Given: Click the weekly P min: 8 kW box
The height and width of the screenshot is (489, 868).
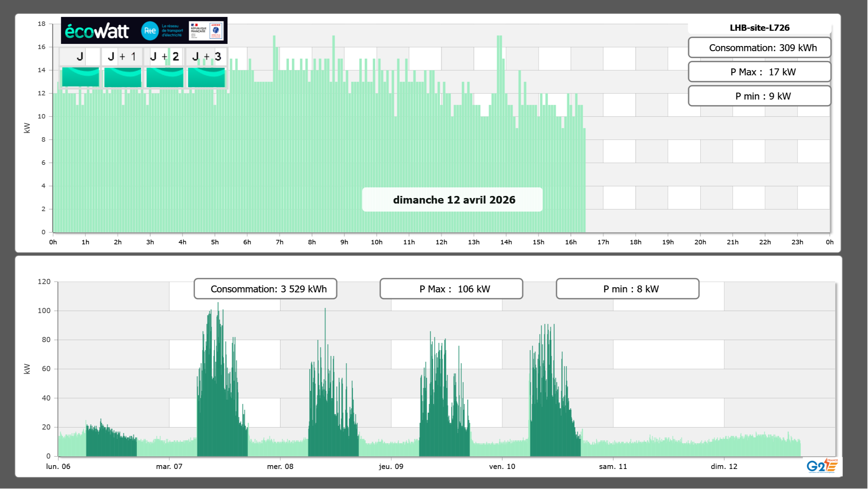Looking at the screenshot, I should pyautogui.click(x=627, y=289).
